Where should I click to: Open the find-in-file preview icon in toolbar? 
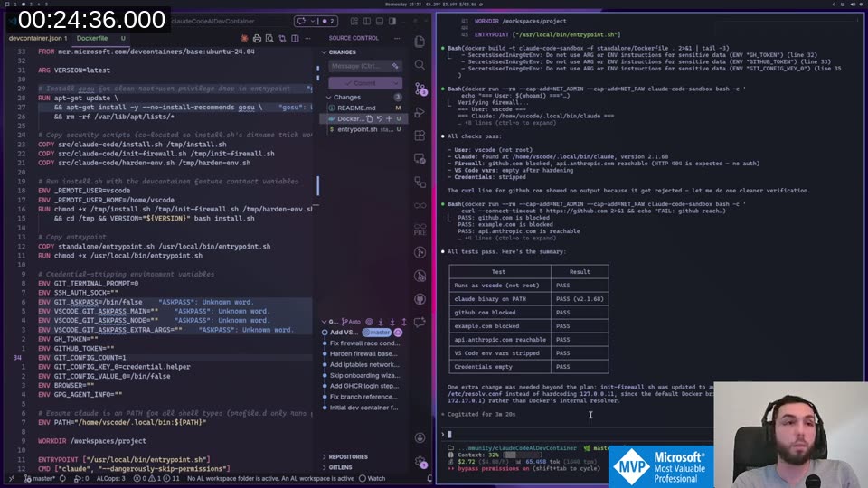pyautogui.click(x=269, y=38)
